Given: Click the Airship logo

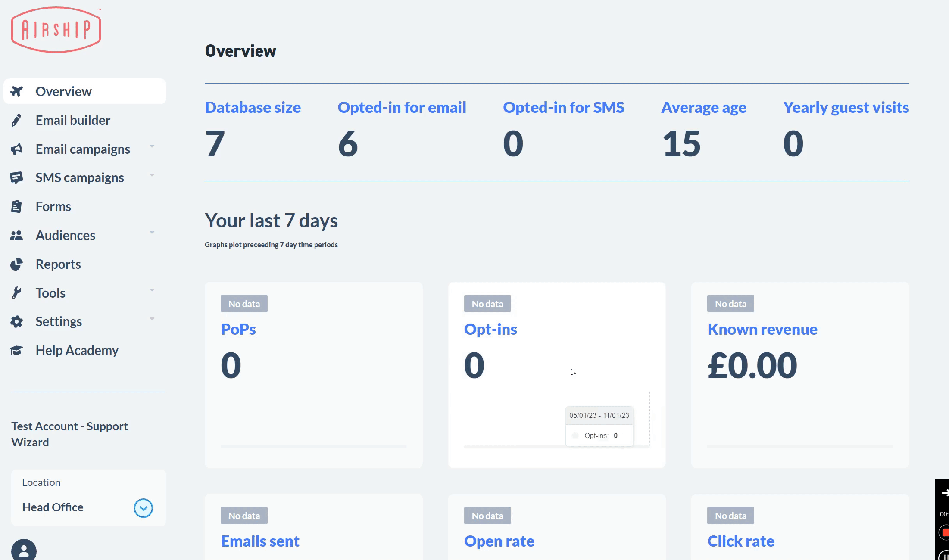Looking at the screenshot, I should pos(56,30).
